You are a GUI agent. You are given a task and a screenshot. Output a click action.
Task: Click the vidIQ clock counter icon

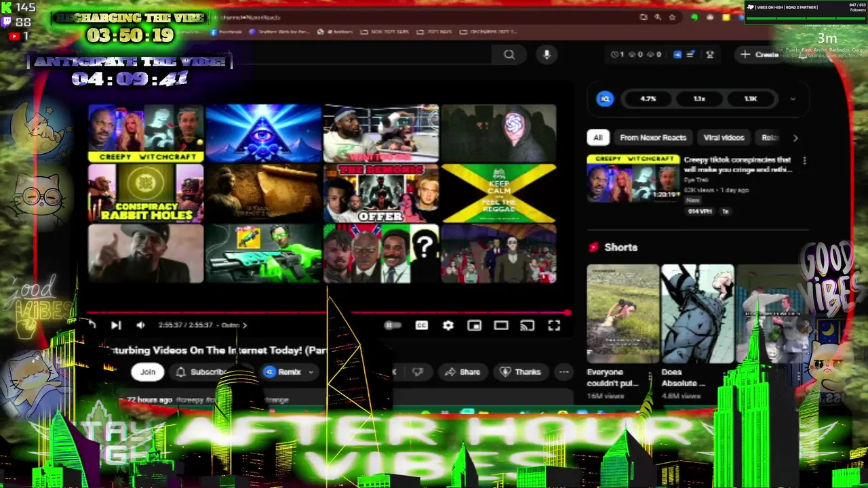coord(614,55)
